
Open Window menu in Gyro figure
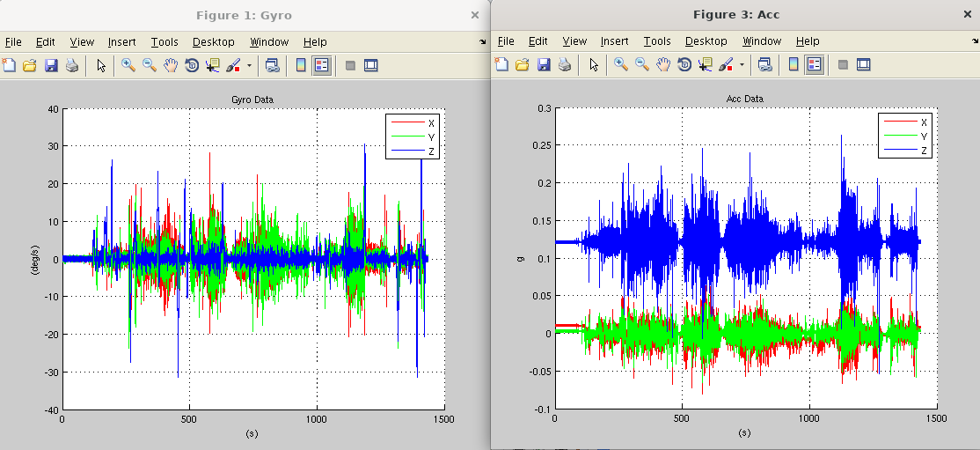[269, 42]
